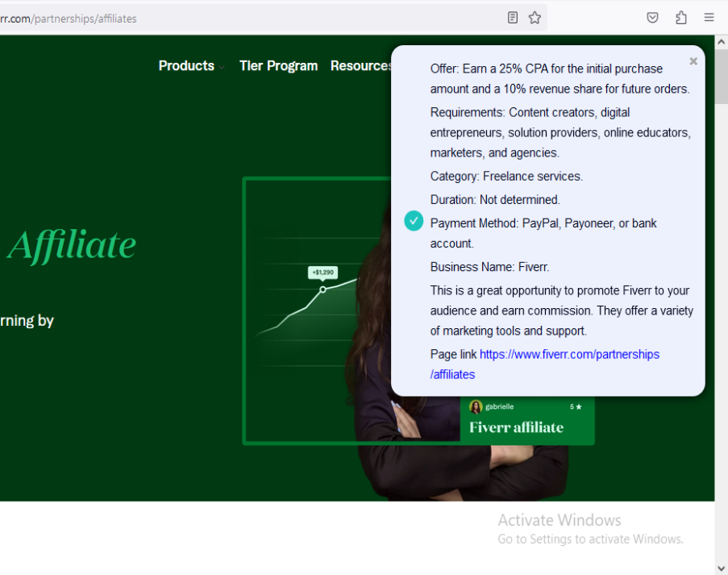Image resolution: width=728 pixels, height=575 pixels.
Task: Click the vertical scrollbar thumb
Action: [721, 76]
